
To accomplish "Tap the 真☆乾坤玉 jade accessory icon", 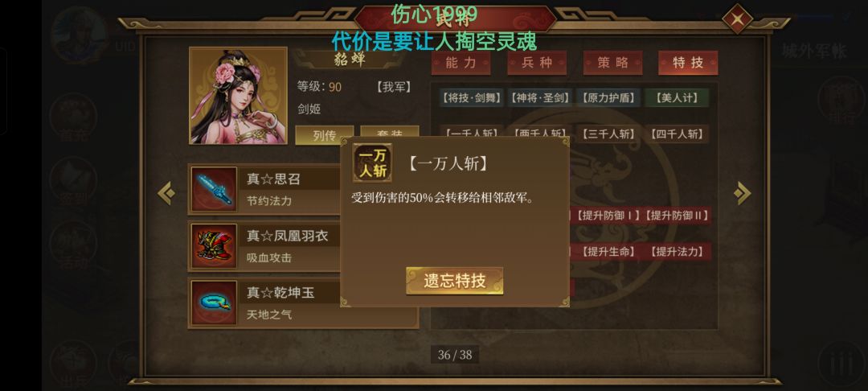I will (x=215, y=303).
